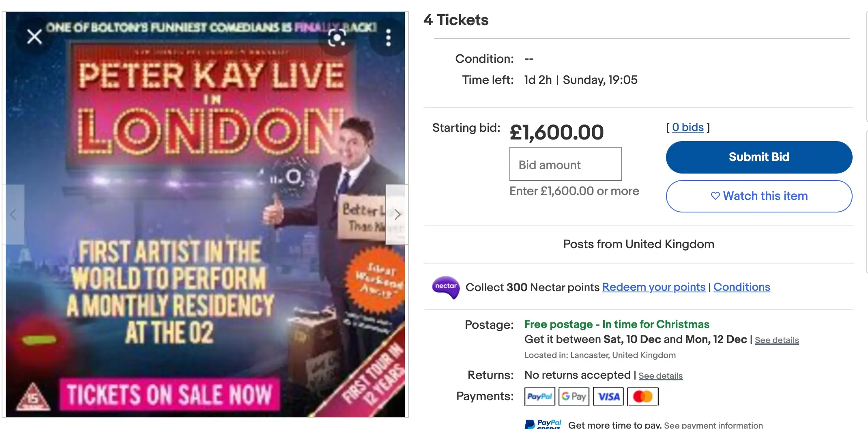Go back to the previous listing photo
Image resolution: width=868 pixels, height=429 pixels.
[13, 214]
